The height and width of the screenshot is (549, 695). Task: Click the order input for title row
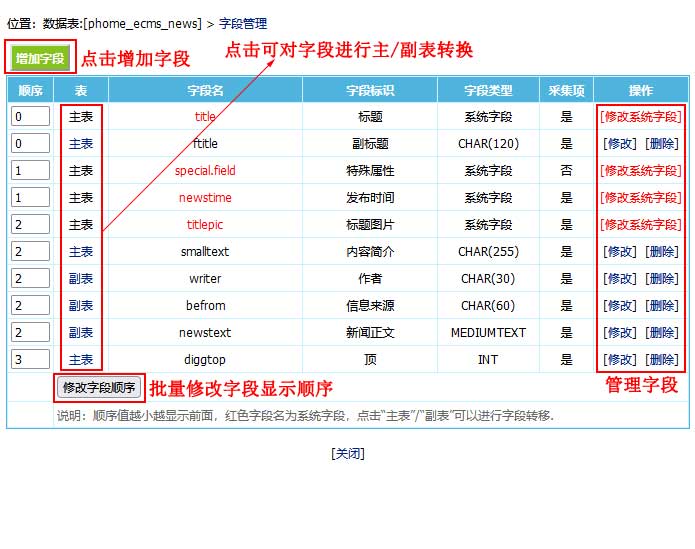click(30, 117)
